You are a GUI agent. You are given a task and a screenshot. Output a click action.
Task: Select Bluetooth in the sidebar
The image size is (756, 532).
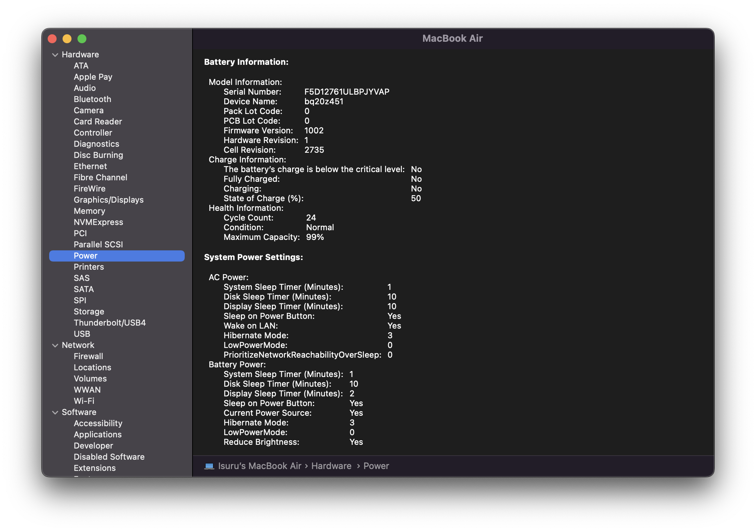pyautogui.click(x=92, y=99)
